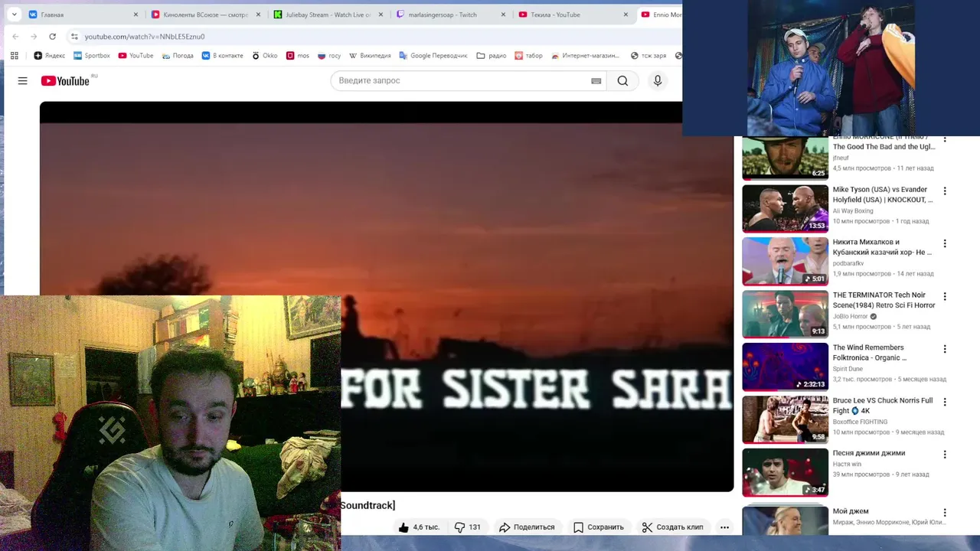The image size is (980, 551).
Task: Switch to the Текила YouTube tab
Action: (573, 15)
